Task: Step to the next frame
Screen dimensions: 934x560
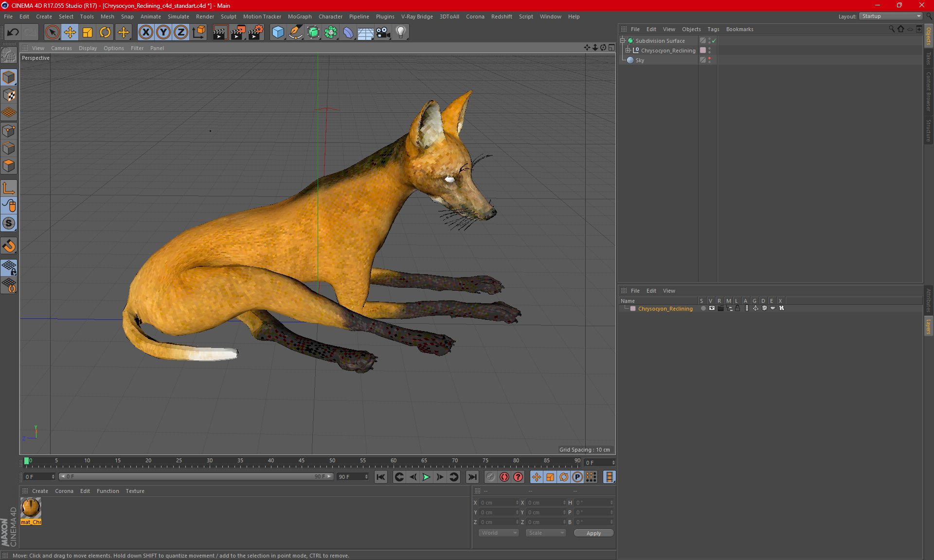Action: coord(440,477)
